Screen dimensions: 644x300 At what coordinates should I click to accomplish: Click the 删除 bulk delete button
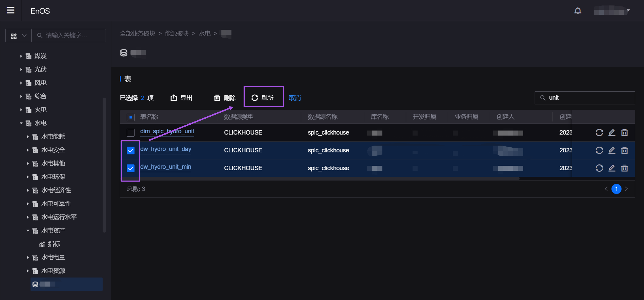click(x=225, y=98)
